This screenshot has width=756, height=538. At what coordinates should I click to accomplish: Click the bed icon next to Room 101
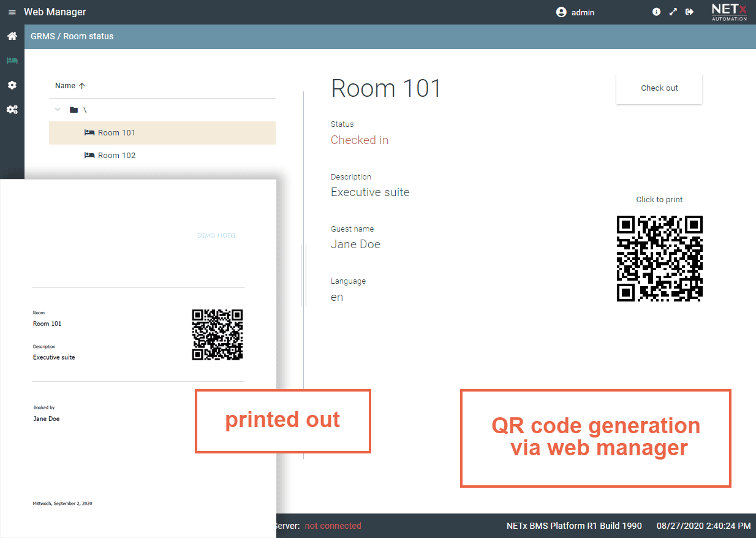[89, 132]
